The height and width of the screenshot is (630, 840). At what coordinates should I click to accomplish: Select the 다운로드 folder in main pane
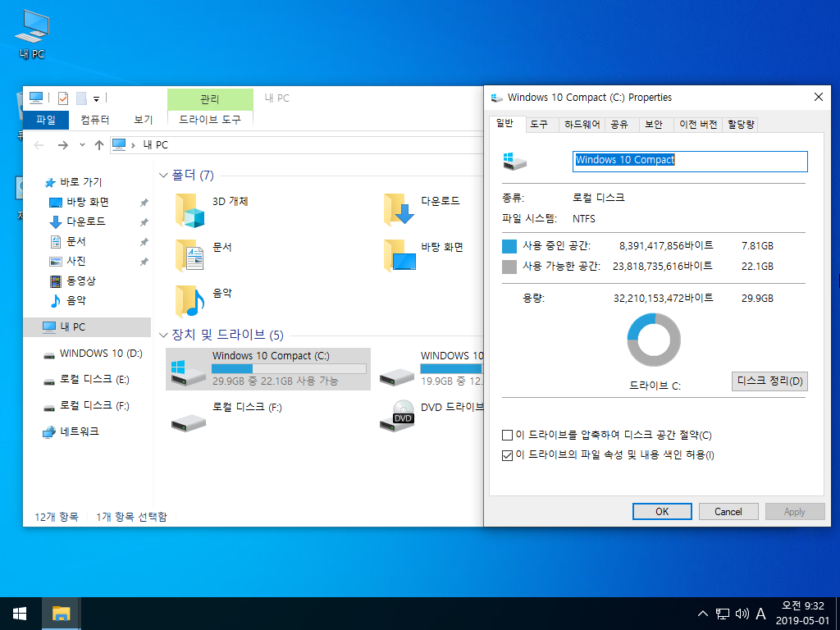pos(422,210)
